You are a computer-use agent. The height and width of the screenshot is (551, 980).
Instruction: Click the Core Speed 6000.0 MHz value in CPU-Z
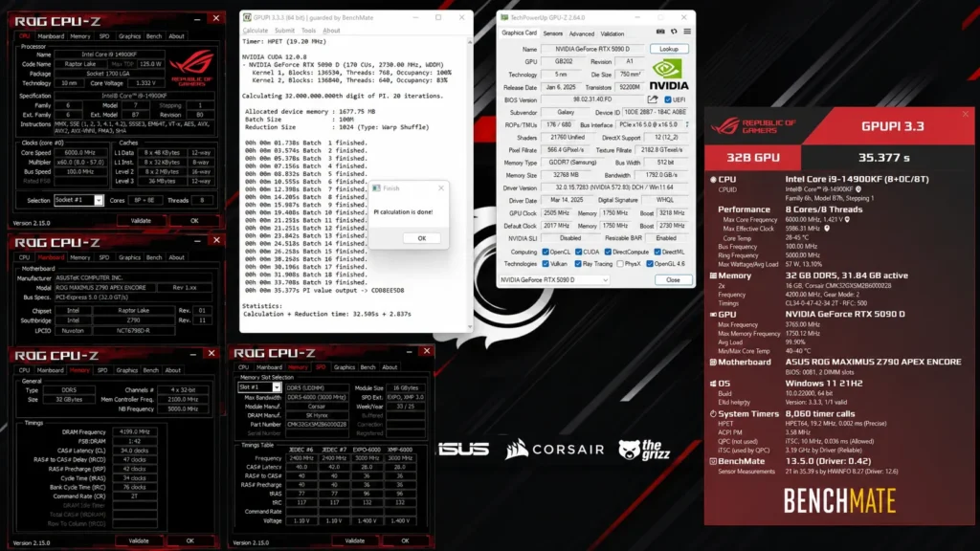[79, 152]
